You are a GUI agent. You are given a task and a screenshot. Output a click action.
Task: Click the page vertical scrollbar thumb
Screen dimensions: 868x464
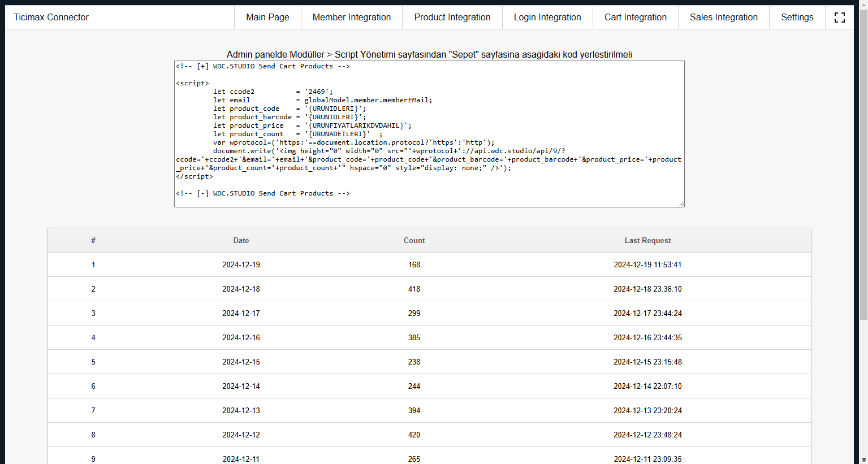[x=863, y=164]
